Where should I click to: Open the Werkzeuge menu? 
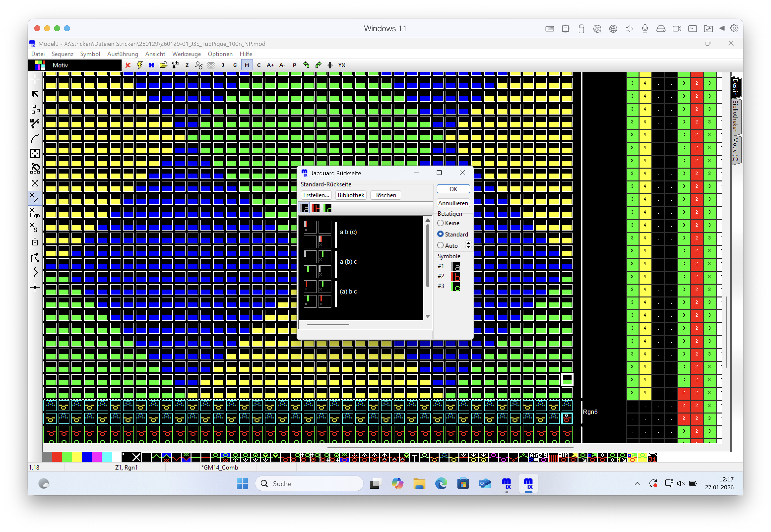pyautogui.click(x=186, y=54)
